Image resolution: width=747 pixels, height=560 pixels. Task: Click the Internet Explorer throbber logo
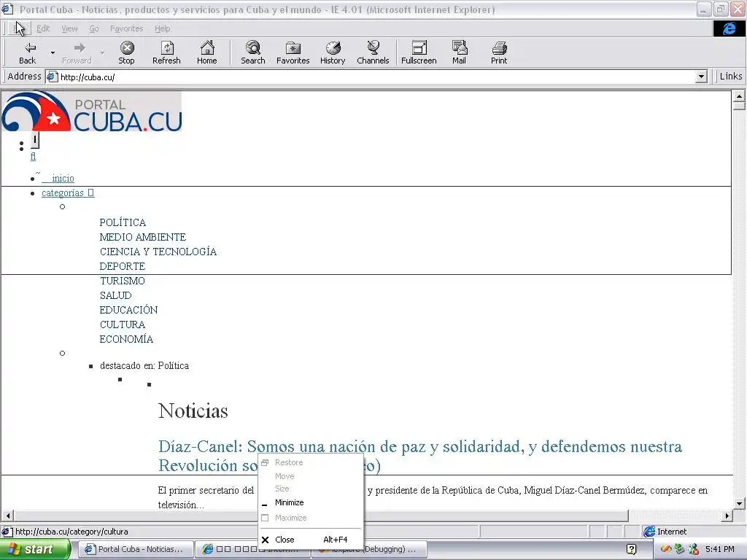tap(729, 28)
